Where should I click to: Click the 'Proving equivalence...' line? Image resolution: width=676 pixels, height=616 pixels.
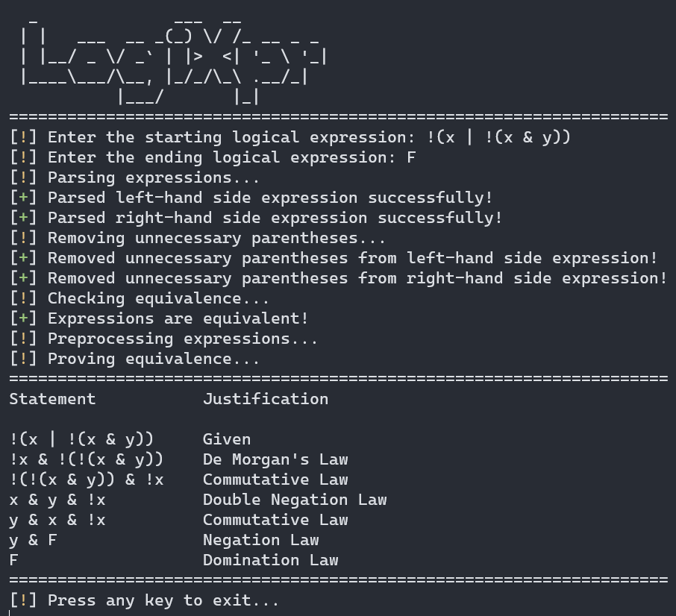(135, 359)
